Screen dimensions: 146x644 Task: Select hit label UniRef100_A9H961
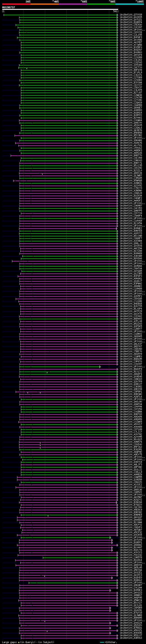click(131, 278)
